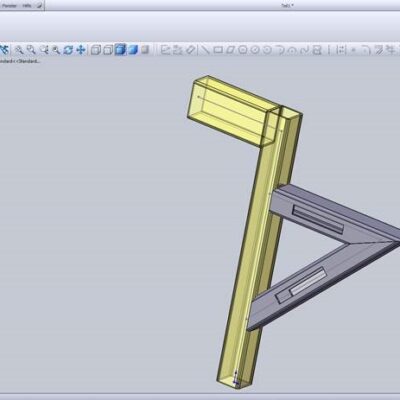
Task: Select the Parallelogram sketch tool
Action: (x=230, y=50)
